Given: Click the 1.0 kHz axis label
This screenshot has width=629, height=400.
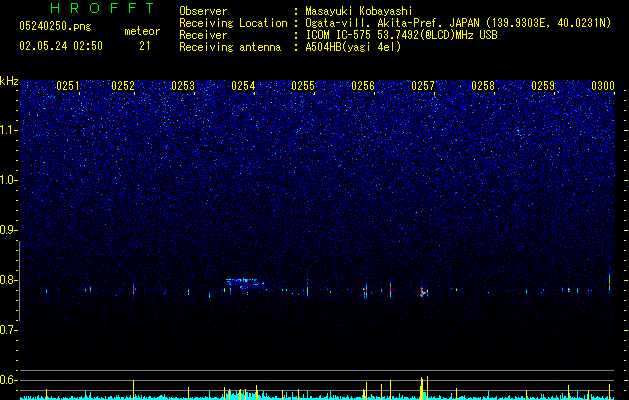Looking at the screenshot, I should (8, 180).
